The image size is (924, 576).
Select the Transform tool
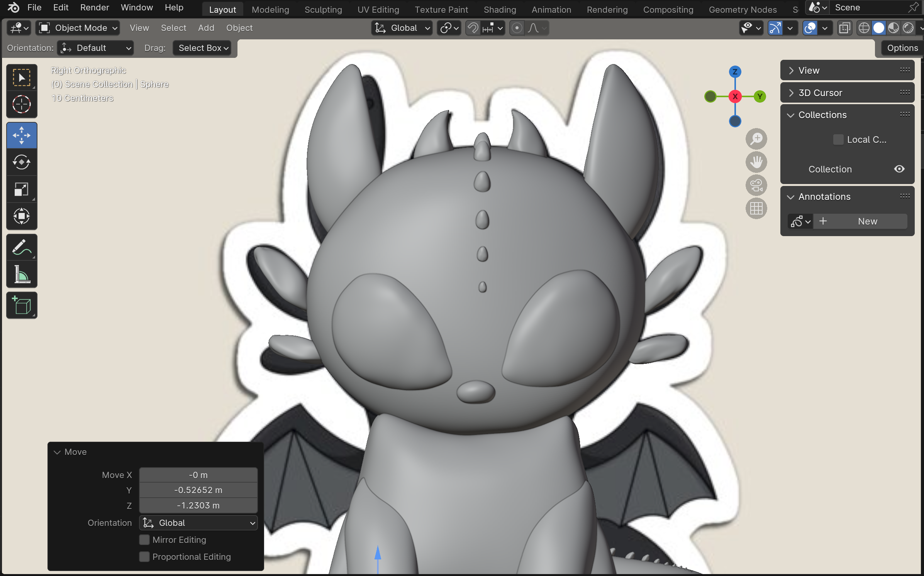pos(22,216)
